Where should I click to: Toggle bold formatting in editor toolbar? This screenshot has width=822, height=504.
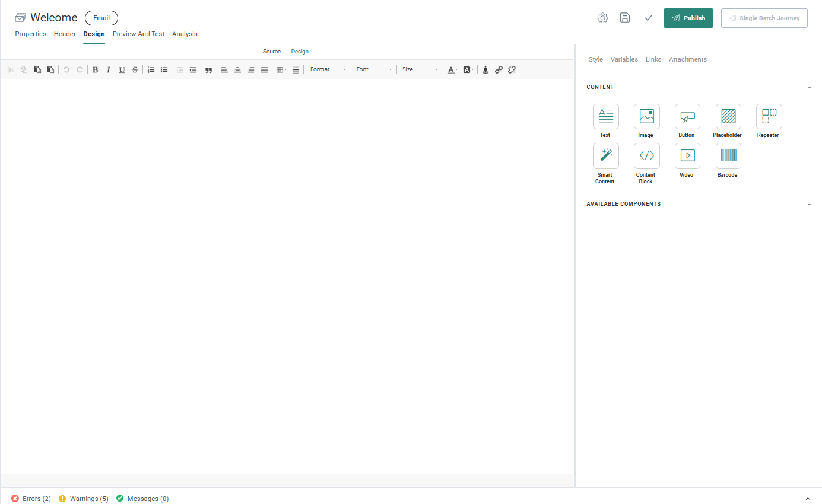point(95,69)
